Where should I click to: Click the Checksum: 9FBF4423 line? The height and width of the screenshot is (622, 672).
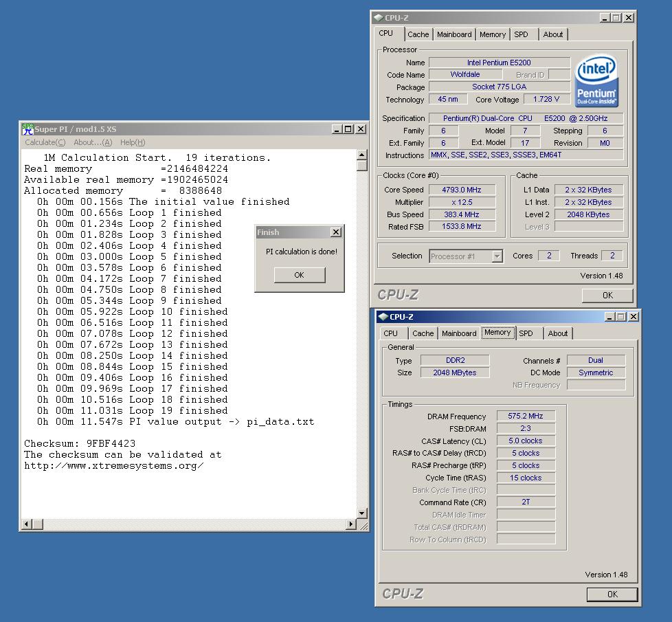click(x=80, y=444)
